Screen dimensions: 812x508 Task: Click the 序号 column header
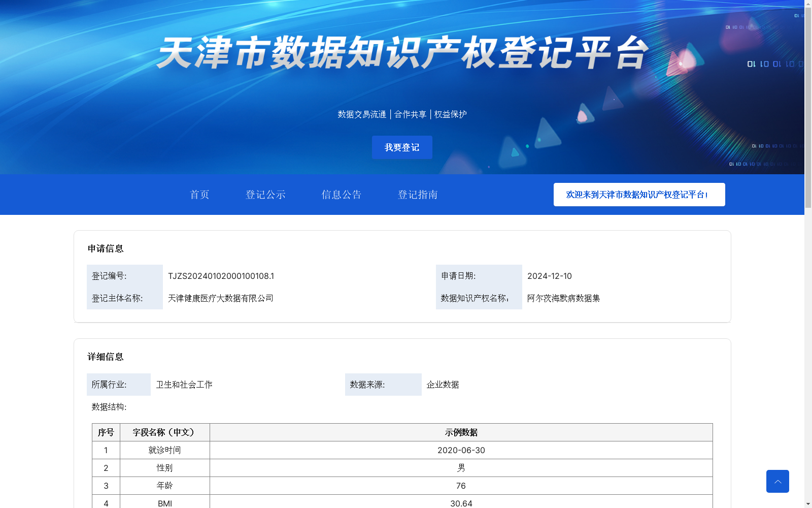pyautogui.click(x=106, y=432)
